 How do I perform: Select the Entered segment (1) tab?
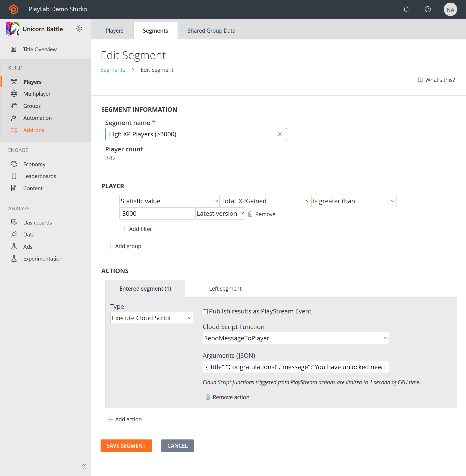click(x=145, y=289)
